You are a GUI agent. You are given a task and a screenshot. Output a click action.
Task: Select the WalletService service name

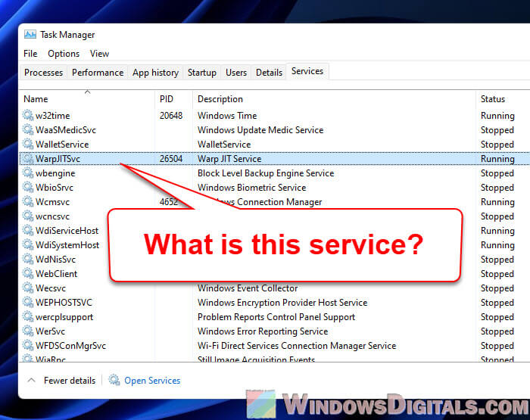tap(62, 145)
